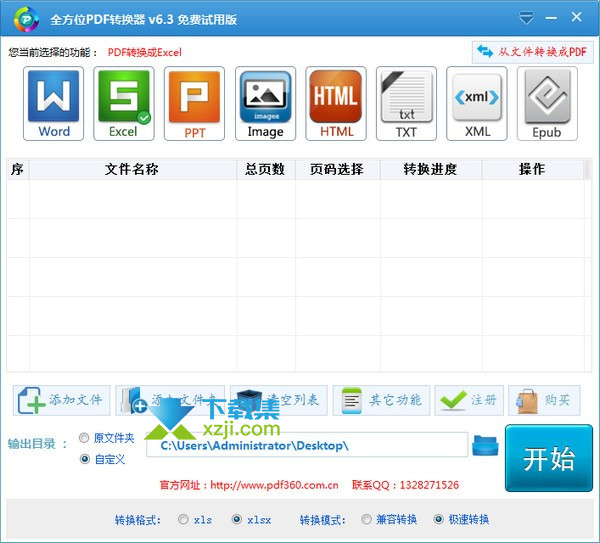Choose the Image conversion icon
The width and height of the screenshot is (600, 543).
click(x=265, y=103)
